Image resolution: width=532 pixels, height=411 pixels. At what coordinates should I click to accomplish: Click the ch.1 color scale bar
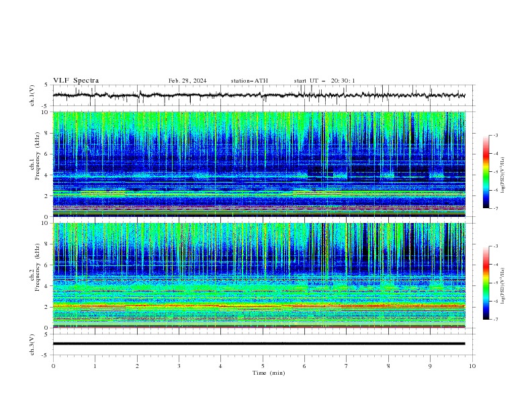[486, 171]
